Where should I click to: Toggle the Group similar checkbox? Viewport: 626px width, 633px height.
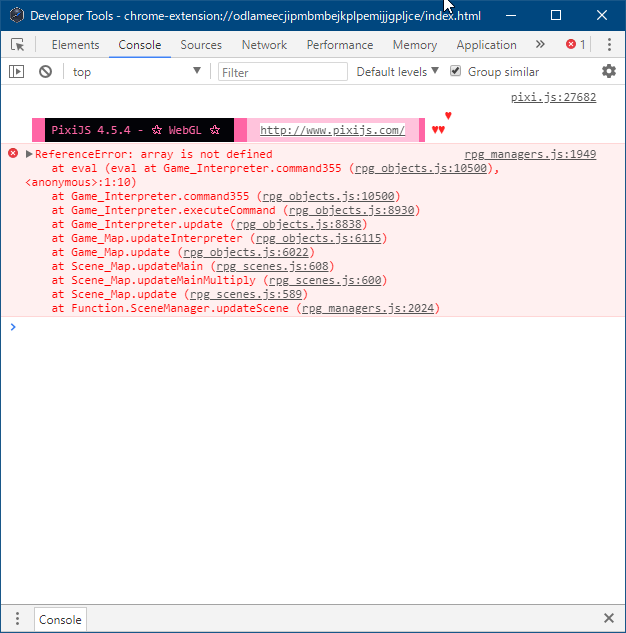coord(455,71)
